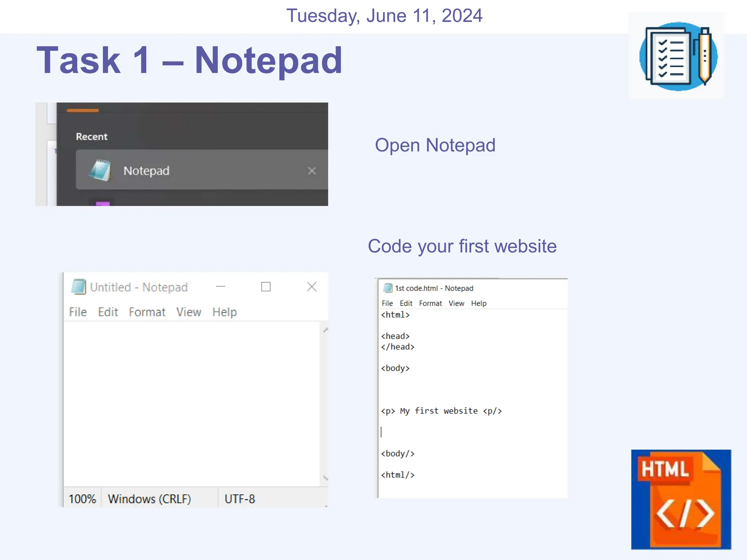Click the Untitled - Notepad window title
The image size is (747, 560).
coord(139,287)
